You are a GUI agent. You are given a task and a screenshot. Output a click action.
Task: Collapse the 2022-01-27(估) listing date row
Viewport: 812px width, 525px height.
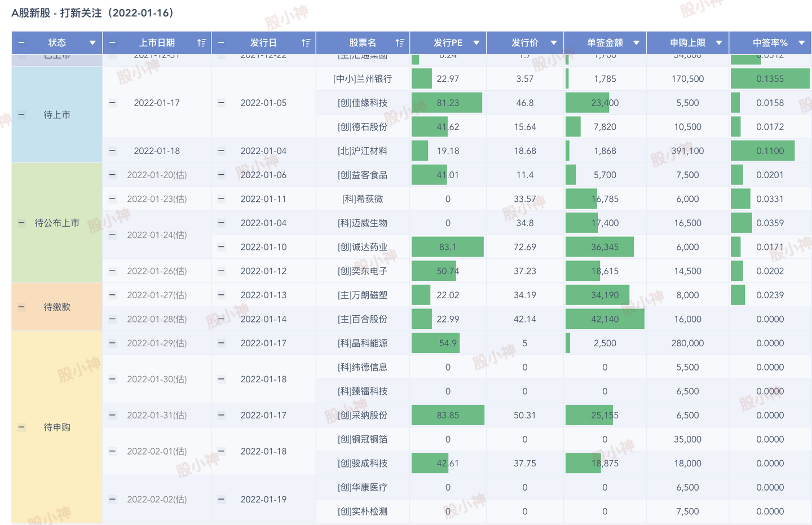[112, 295]
